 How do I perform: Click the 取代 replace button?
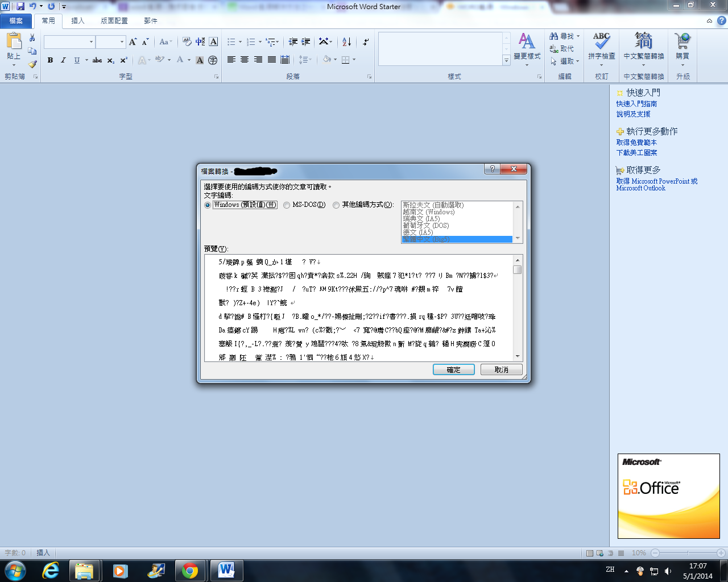(562, 49)
